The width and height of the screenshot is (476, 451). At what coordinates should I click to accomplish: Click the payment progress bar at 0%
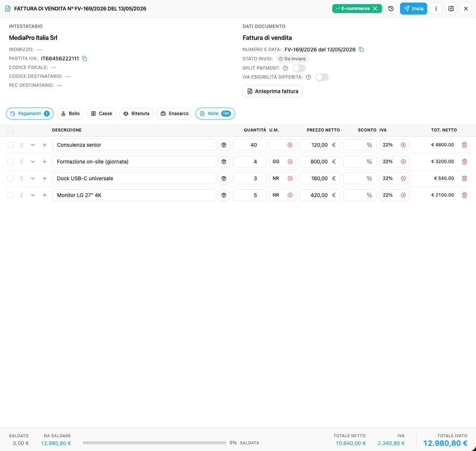(155, 443)
